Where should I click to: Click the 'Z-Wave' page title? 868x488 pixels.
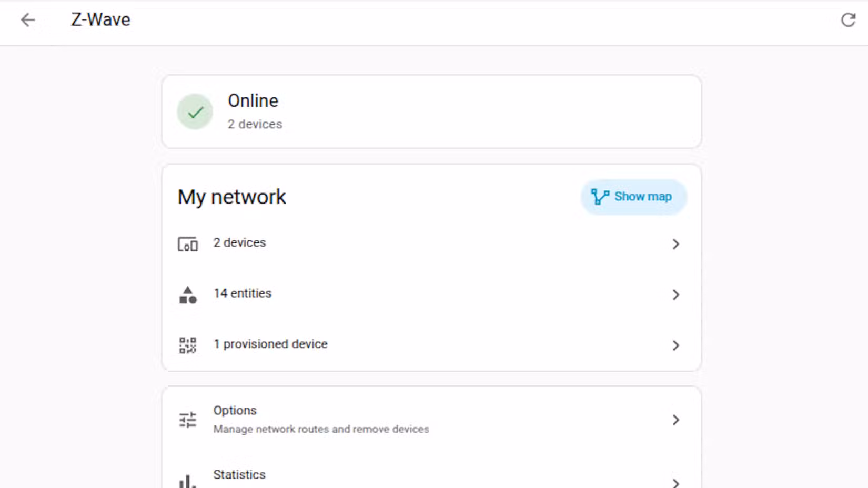coord(100,19)
